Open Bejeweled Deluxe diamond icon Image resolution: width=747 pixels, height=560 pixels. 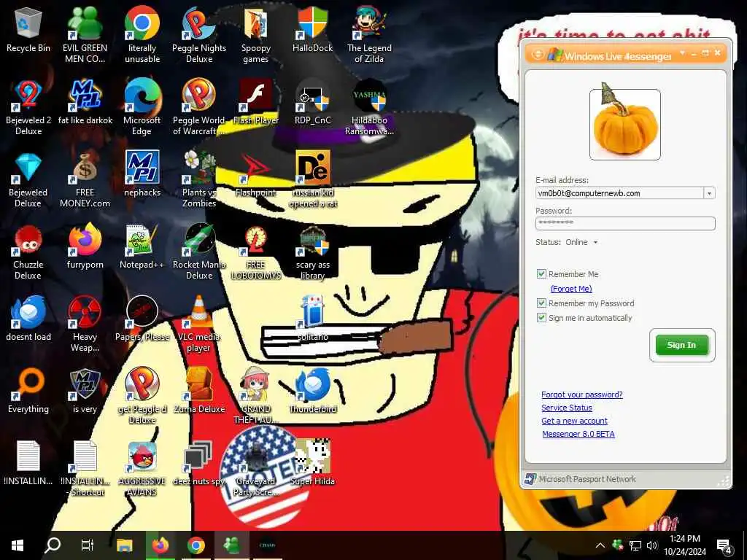(28, 179)
